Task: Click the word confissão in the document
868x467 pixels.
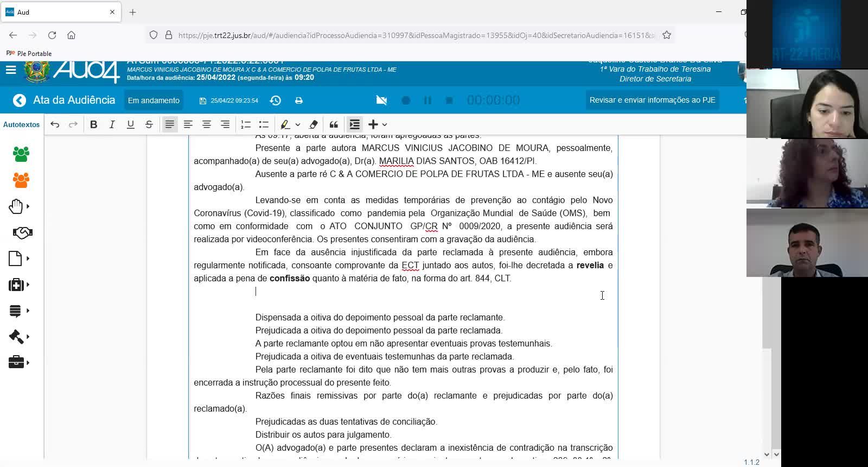Action: [290, 279]
